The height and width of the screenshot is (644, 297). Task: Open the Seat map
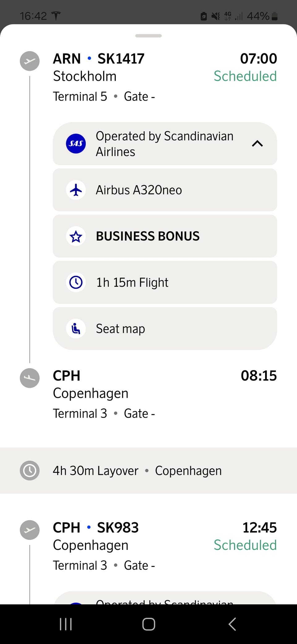pos(121,329)
